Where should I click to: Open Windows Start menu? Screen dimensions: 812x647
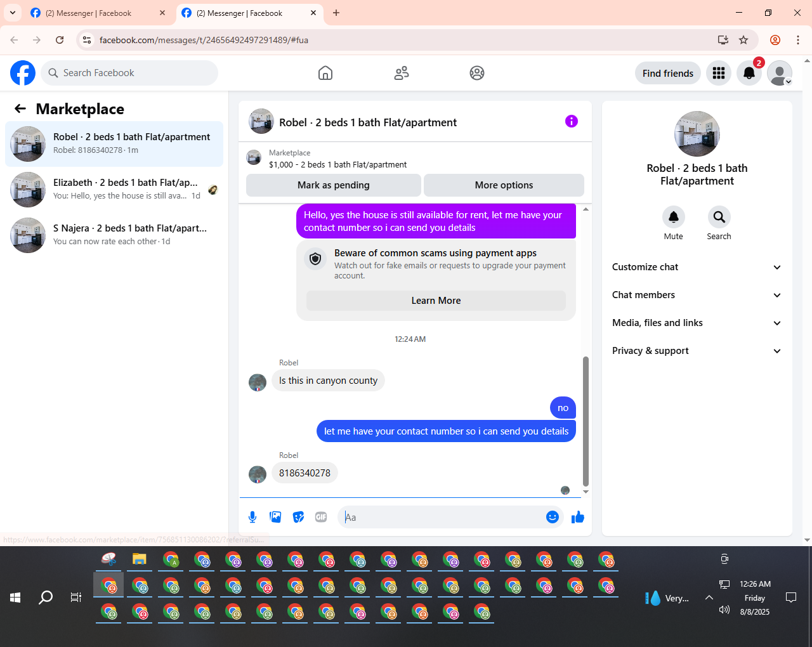pos(15,597)
